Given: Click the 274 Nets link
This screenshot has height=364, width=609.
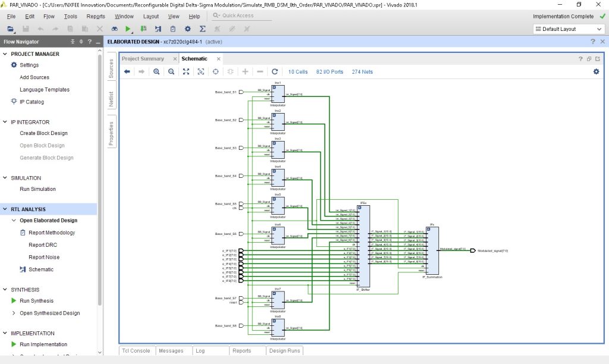Looking at the screenshot, I should [x=362, y=71].
